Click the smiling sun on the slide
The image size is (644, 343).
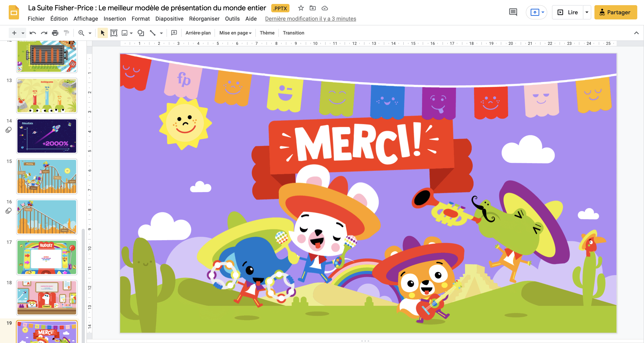[185, 123]
